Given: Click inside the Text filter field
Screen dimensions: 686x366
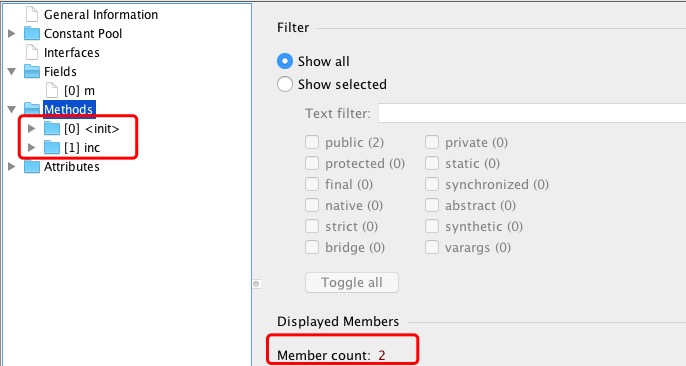Looking at the screenshot, I should tap(532, 113).
